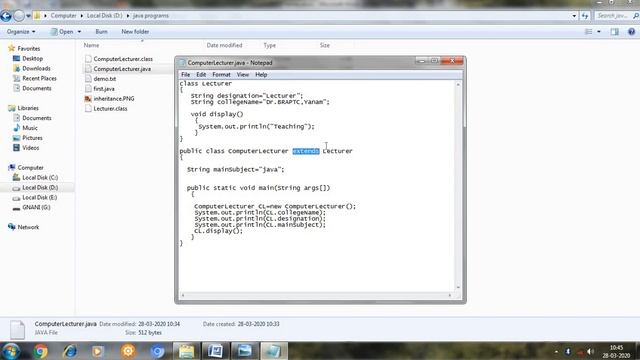This screenshot has width=640, height=360.
Task: Open Documents under Libraries
Action: (x=37, y=118)
